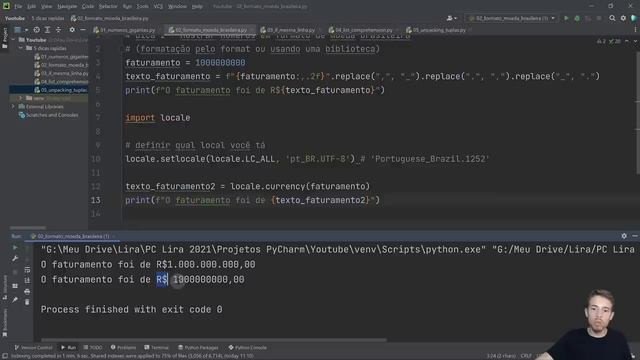The width and height of the screenshot is (640, 360).
Task: Open the View menu
Action: (x=46, y=6)
